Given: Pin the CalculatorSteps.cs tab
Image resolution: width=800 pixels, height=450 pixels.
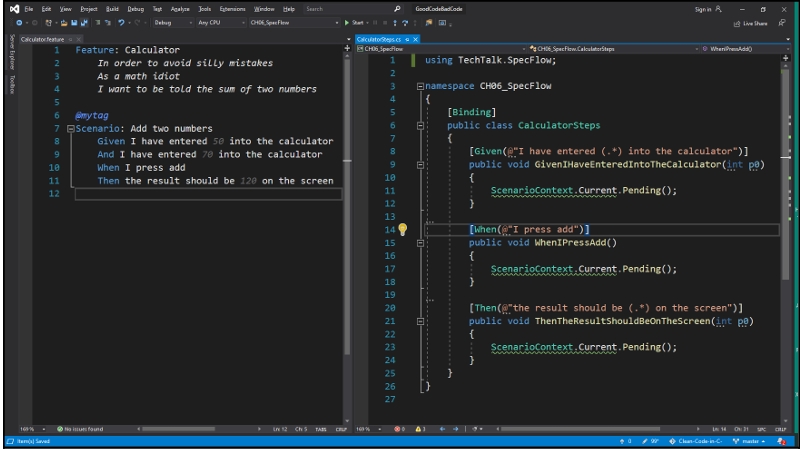Looking at the screenshot, I should pos(406,38).
